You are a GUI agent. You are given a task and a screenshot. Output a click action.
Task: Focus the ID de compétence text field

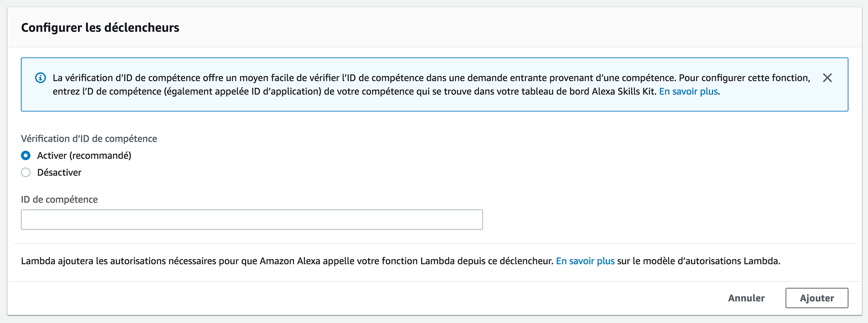252,219
